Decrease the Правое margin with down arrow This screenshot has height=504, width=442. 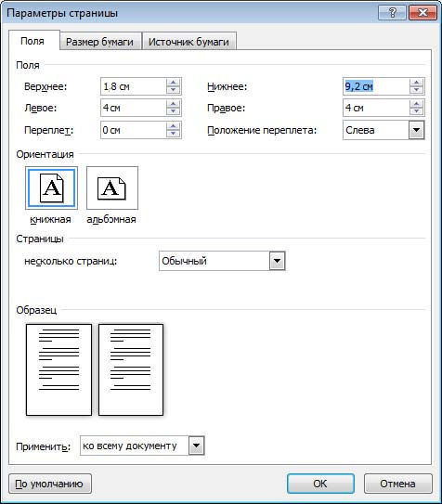[417, 111]
